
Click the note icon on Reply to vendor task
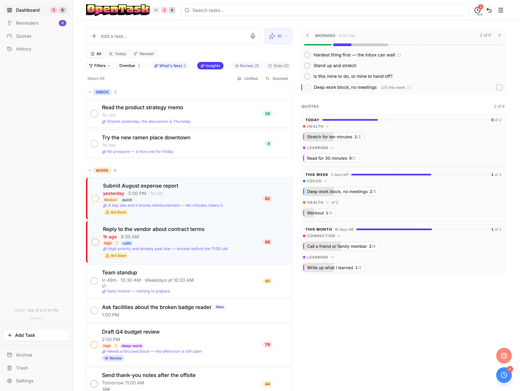point(117,243)
